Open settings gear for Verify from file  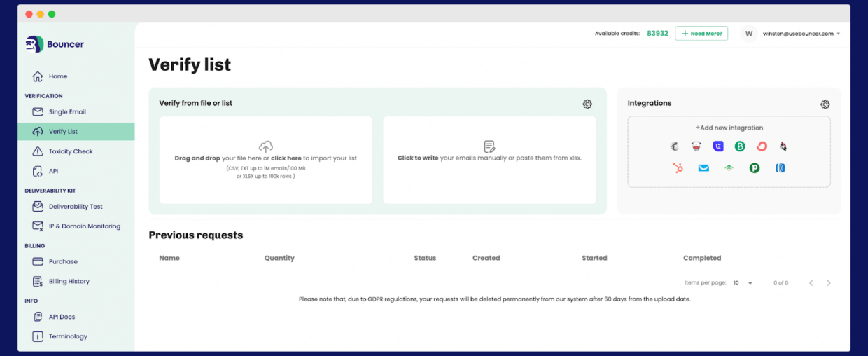click(587, 104)
